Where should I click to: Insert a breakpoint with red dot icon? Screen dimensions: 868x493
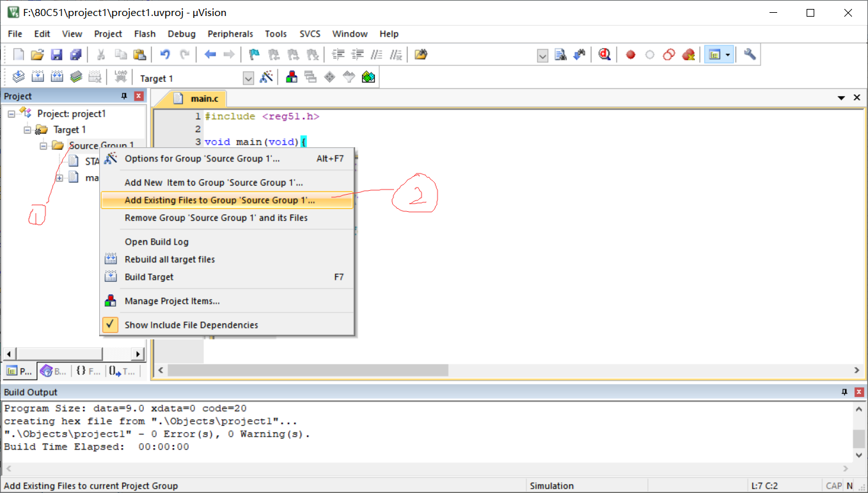tap(630, 55)
